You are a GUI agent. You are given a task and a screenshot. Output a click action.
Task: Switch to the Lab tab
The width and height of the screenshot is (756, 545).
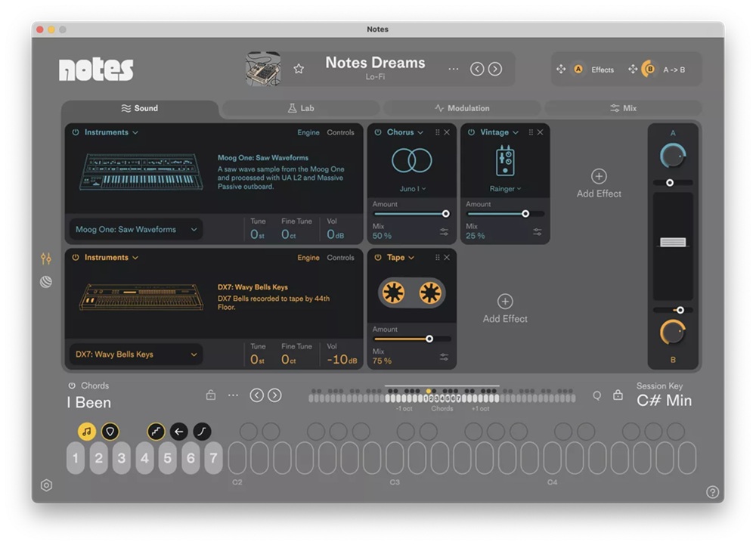(x=300, y=108)
